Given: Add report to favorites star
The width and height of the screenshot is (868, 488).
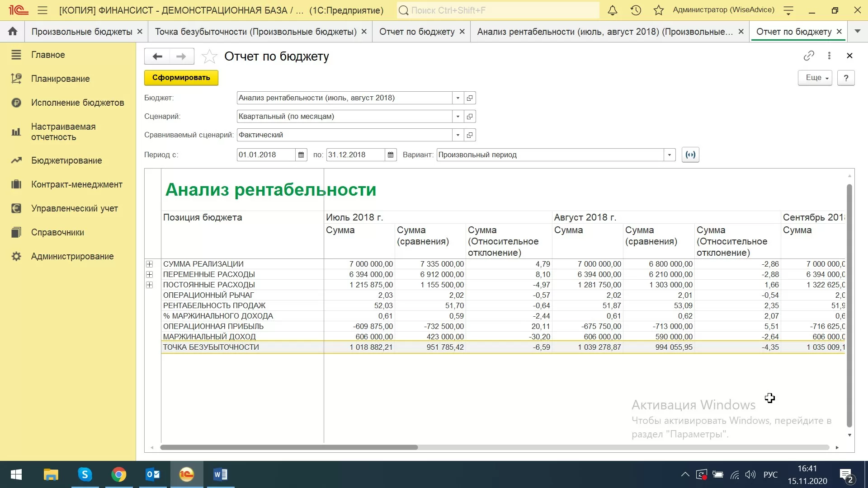Looking at the screenshot, I should point(209,56).
